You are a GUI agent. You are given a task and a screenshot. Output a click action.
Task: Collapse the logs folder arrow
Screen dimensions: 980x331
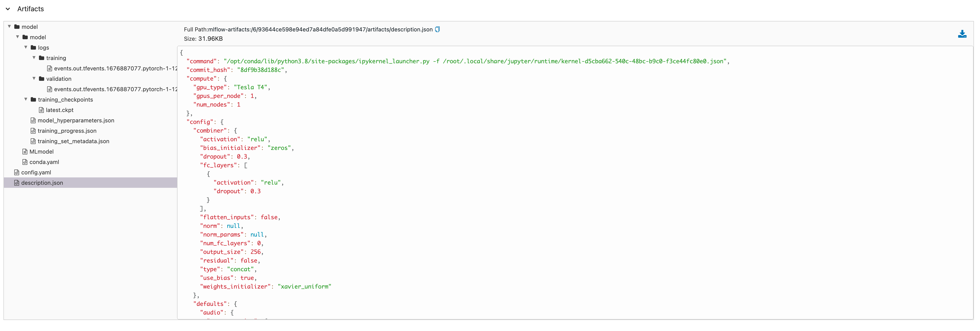click(x=26, y=47)
